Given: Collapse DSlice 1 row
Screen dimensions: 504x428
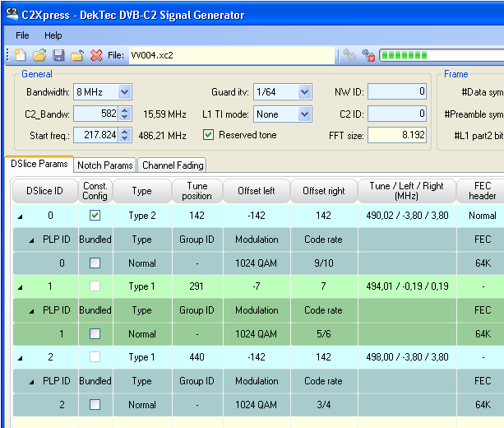Looking at the screenshot, I should pyautogui.click(x=21, y=287).
